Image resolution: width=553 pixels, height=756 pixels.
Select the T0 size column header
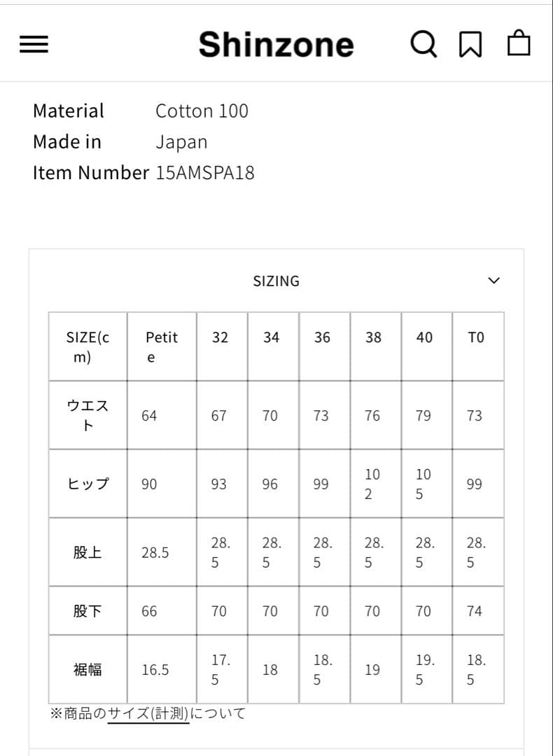coord(475,337)
